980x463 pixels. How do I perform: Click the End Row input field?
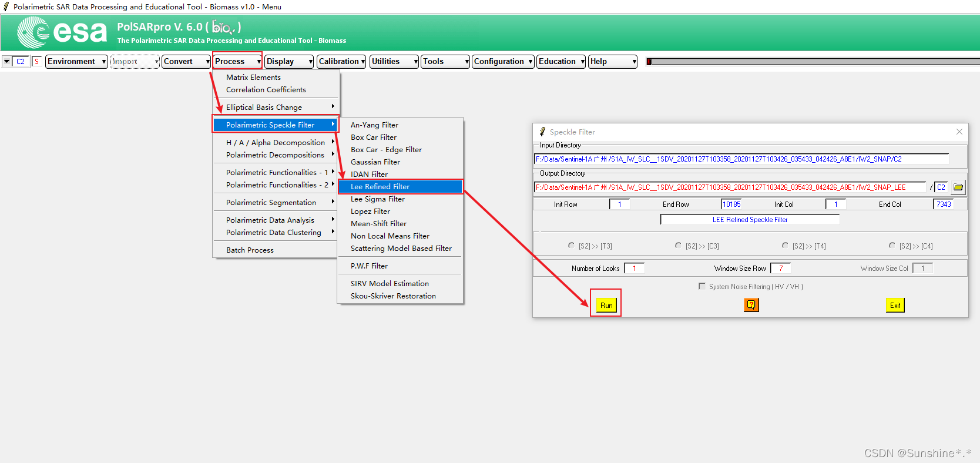(731, 204)
